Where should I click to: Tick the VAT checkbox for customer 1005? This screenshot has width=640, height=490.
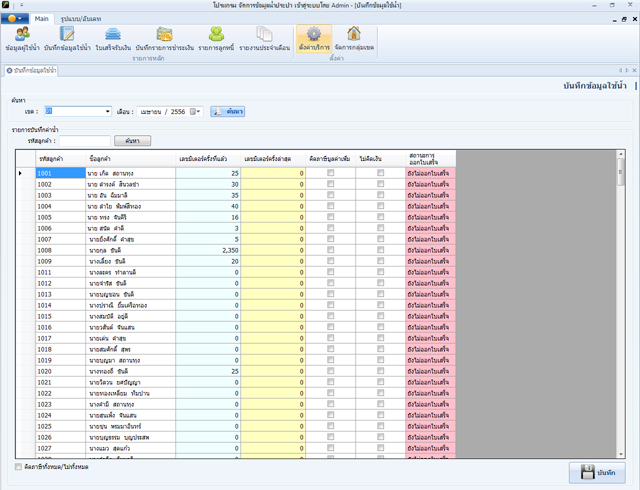[x=331, y=217]
